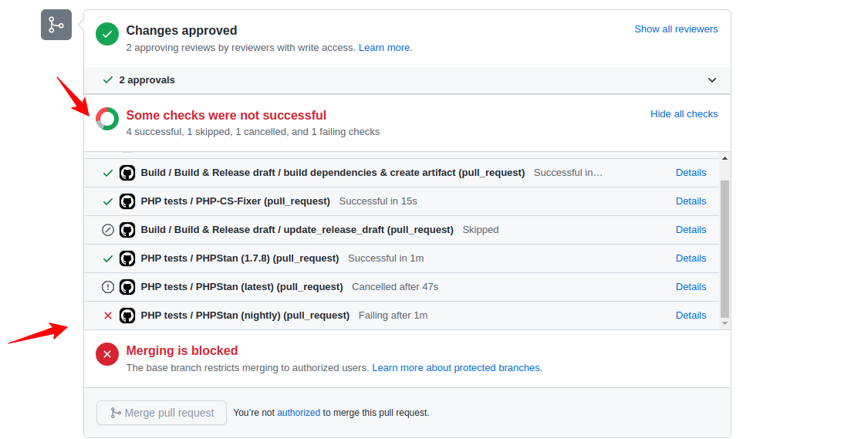
Task: Click cancelled status icon for PHPStan latest
Action: tap(108, 287)
